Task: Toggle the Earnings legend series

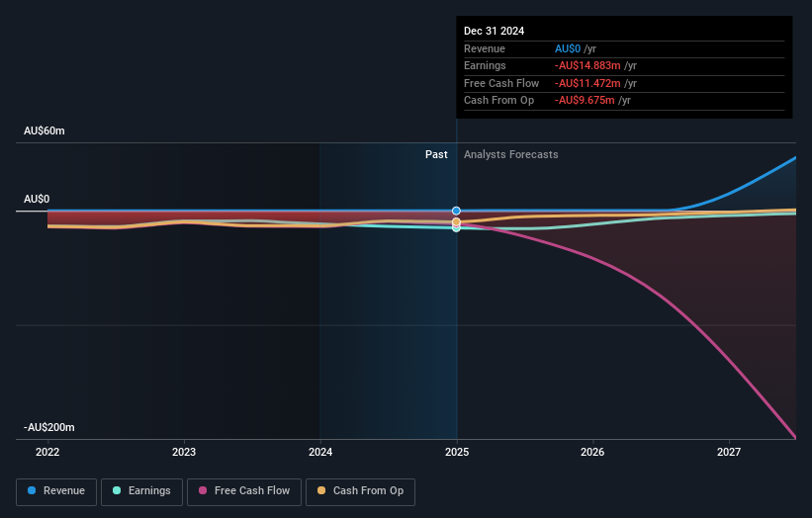Action: coord(141,491)
